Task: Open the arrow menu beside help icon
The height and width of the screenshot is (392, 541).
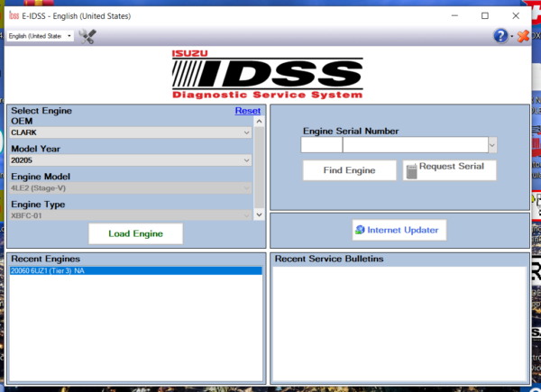Action: [x=511, y=36]
